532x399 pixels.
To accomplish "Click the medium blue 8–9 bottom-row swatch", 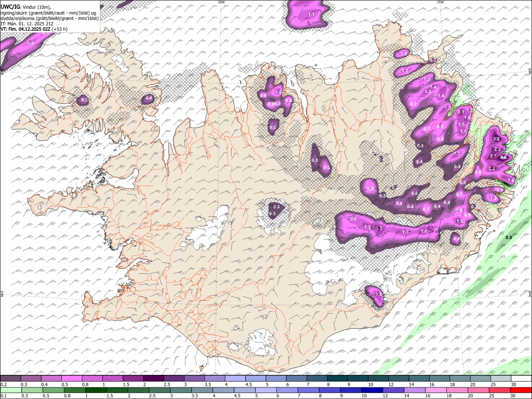I will (x=329, y=390).
